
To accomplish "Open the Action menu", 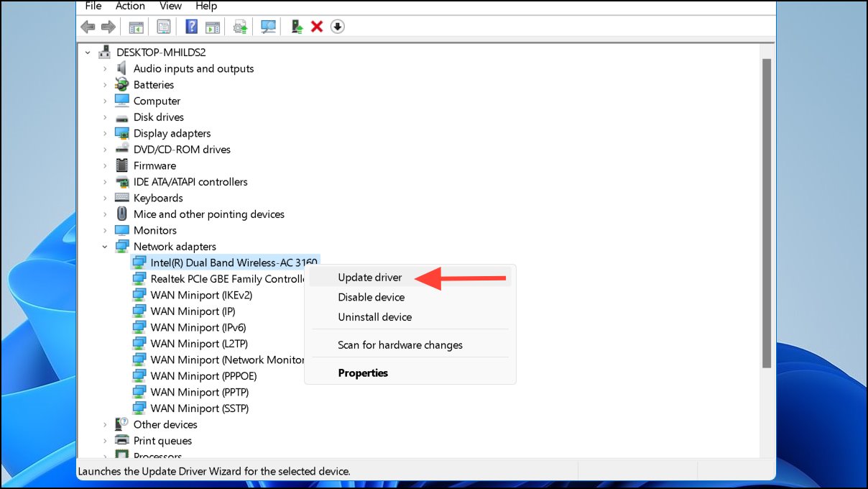I will [x=130, y=6].
